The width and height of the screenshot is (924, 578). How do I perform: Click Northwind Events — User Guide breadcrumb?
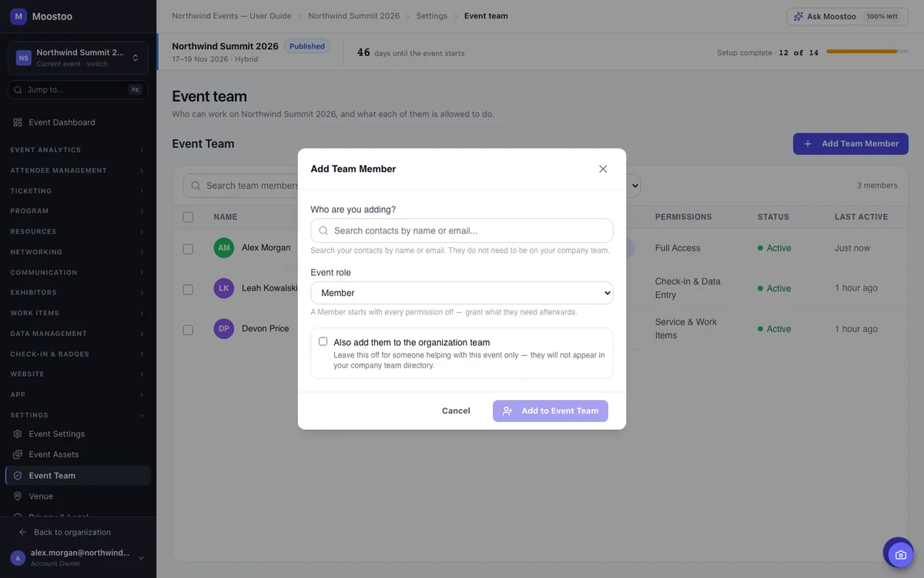[x=232, y=16]
